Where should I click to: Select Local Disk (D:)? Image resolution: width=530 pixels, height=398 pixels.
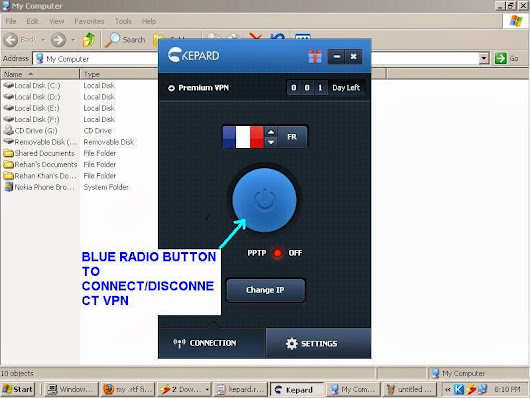[x=32, y=97]
